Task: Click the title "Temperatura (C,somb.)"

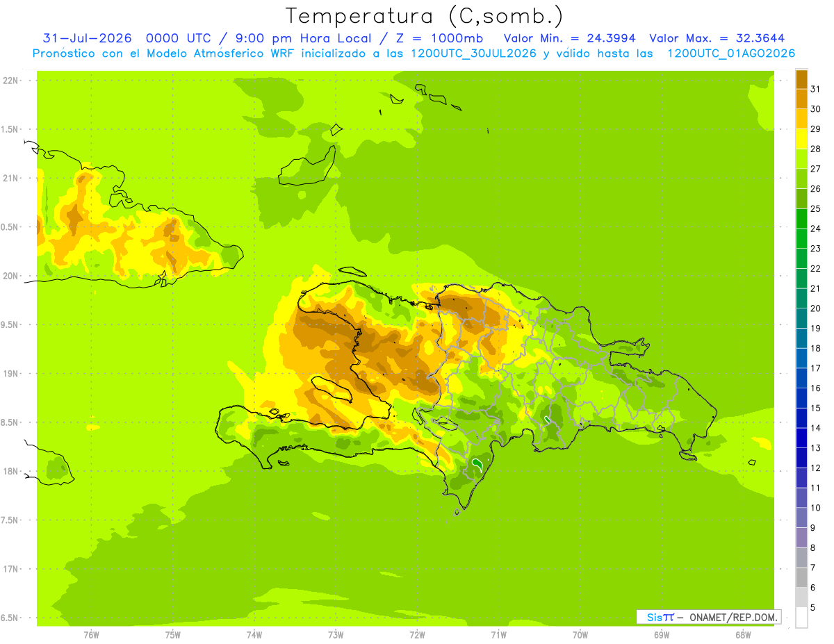Action: click(424, 17)
